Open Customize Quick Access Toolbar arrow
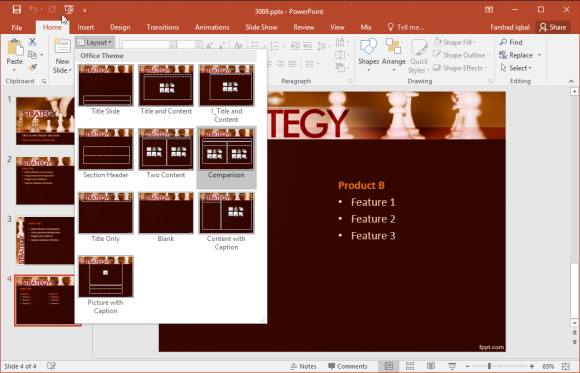The height and width of the screenshot is (373, 580). point(85,10)
